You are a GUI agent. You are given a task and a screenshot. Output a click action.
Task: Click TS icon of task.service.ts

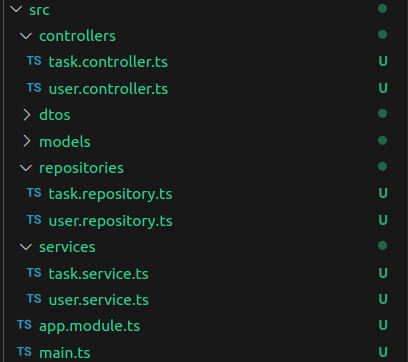pyautogui.click(x=34, y=273)
